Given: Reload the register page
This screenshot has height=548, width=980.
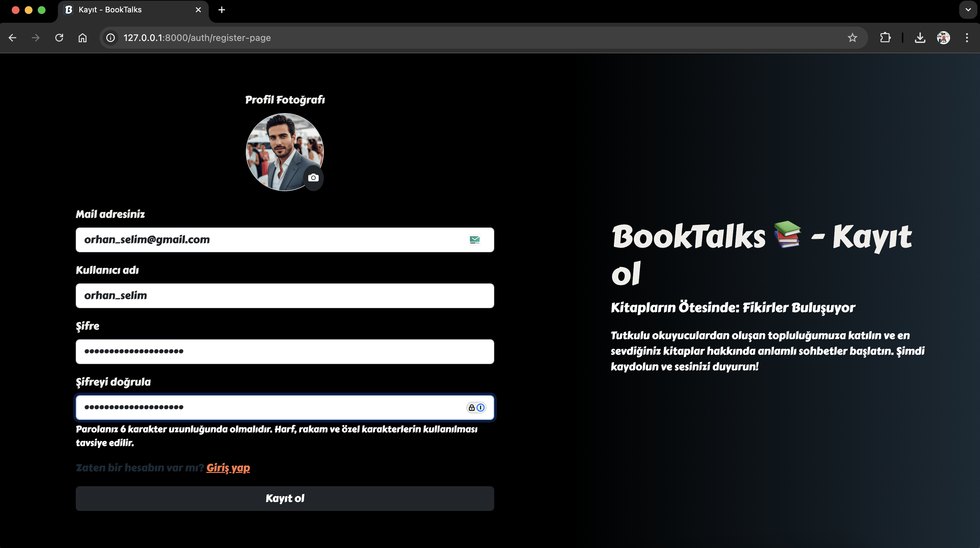Looking at the screenshot, I should click(59, 38).
